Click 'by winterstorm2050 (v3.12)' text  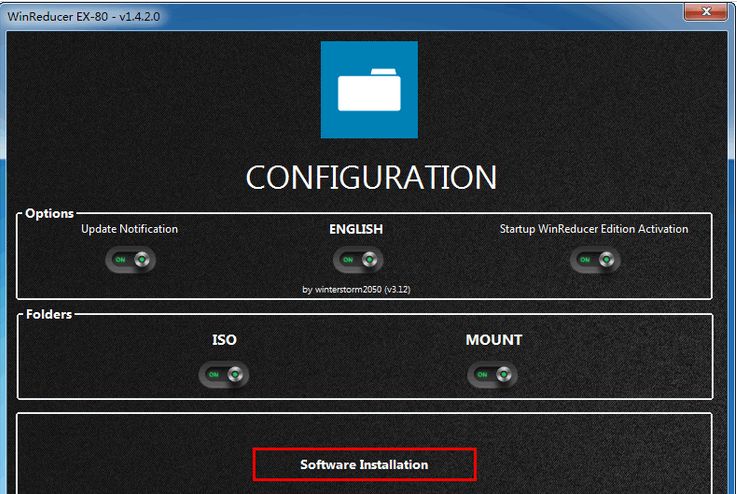pyautogui.click(x=356, y=290)
